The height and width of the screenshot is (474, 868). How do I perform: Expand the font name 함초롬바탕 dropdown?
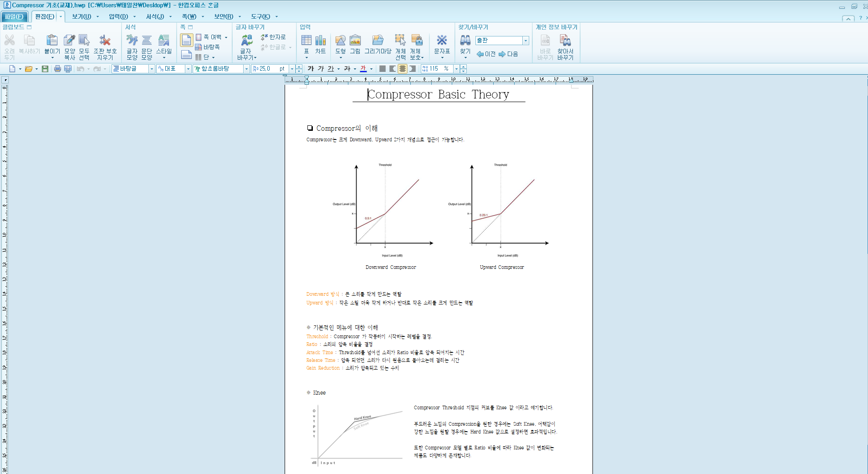click(246, 69)
